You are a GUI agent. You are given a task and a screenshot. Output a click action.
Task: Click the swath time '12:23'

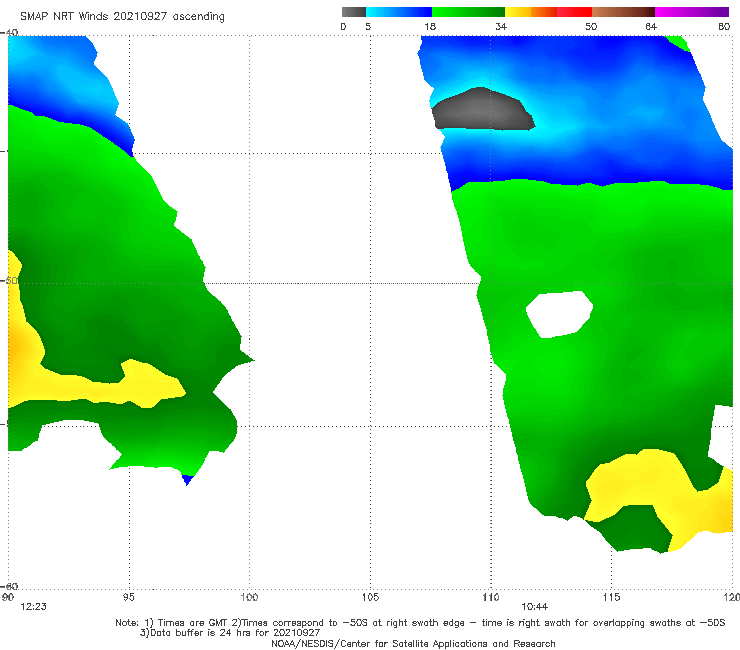tap(34, 607)
